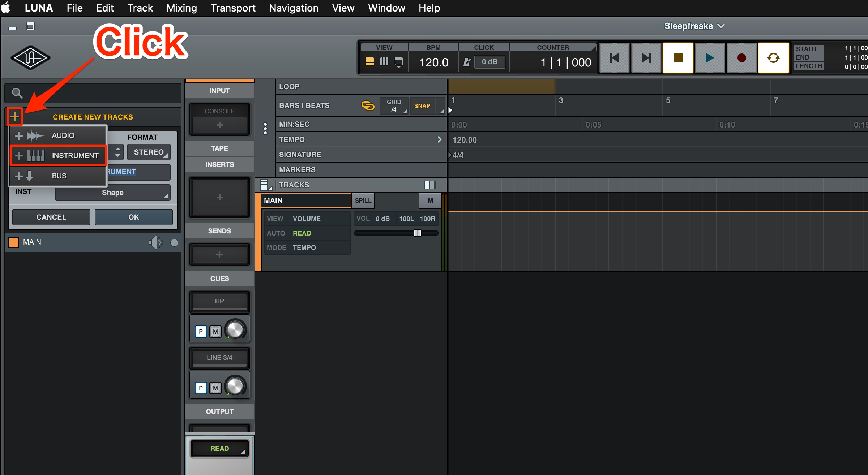This screenshot has width=868, height=475.
Task: Toggle the loop cycle button
Action: click(773, 58)
